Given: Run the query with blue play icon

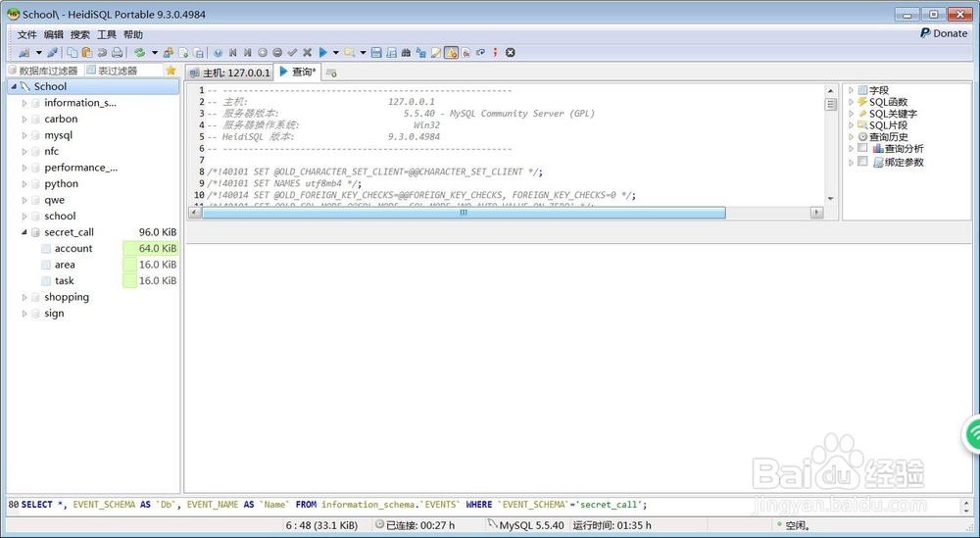Looking at the screenshot, I should coord(322,53).
